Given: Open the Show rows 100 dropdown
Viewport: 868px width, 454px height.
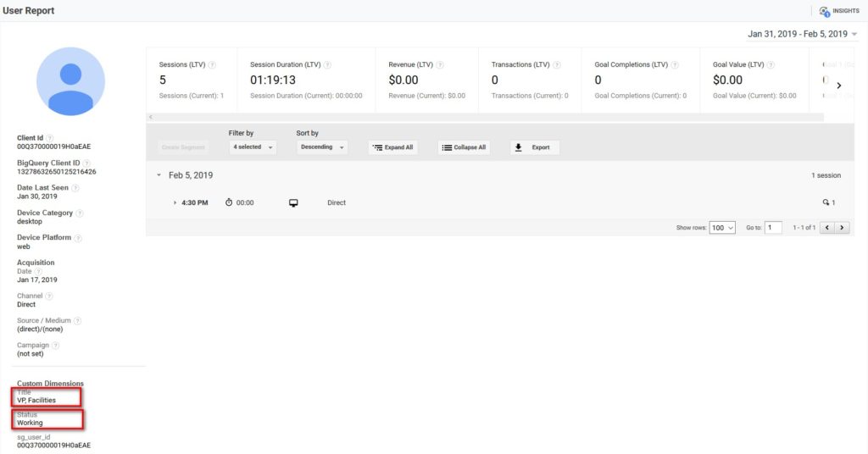Looking at the screenshot, I should (x=722, y=227).
